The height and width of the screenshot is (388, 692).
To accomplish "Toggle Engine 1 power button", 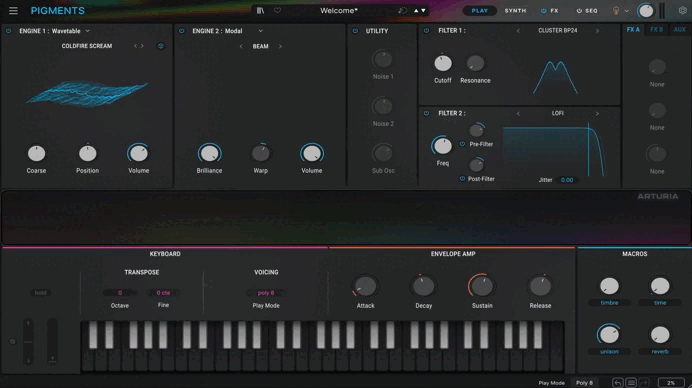I will point(8,31).
